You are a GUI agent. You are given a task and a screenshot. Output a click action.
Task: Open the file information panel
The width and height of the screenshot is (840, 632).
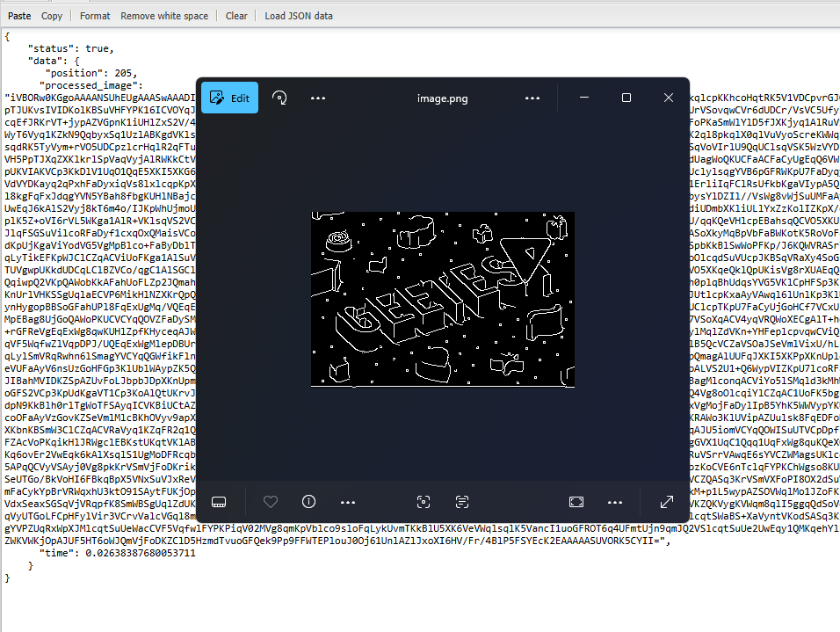pyautogui.click(x=308, y=501)
